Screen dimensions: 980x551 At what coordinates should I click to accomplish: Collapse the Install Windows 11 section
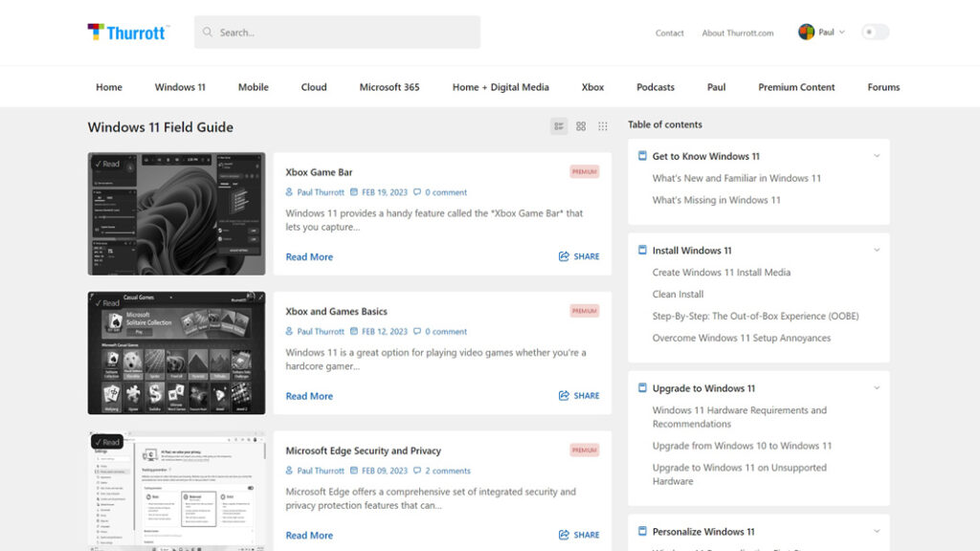878,250
